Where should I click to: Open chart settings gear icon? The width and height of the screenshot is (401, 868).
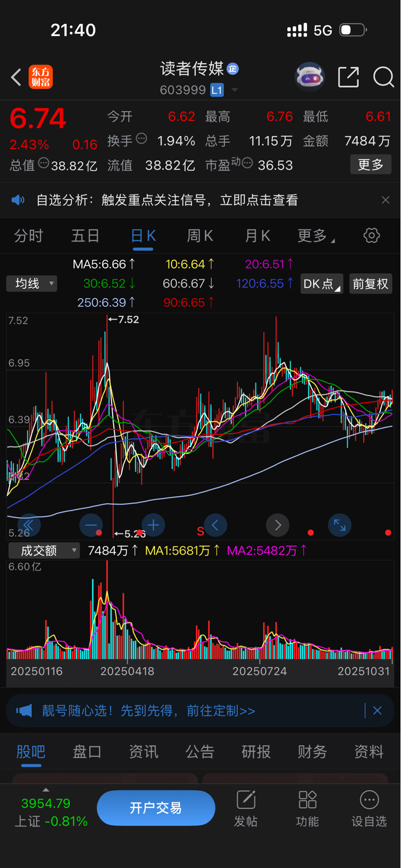coord(371,236)
